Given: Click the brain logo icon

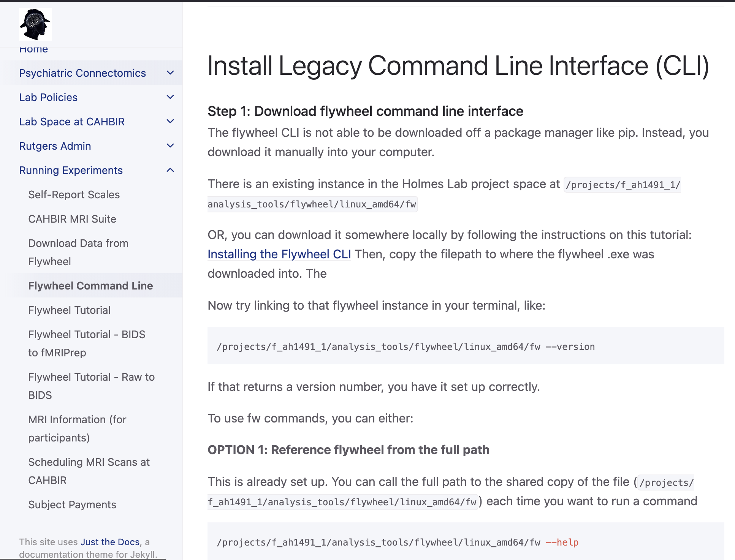Looking at the screenshot, I should point(35,24).
